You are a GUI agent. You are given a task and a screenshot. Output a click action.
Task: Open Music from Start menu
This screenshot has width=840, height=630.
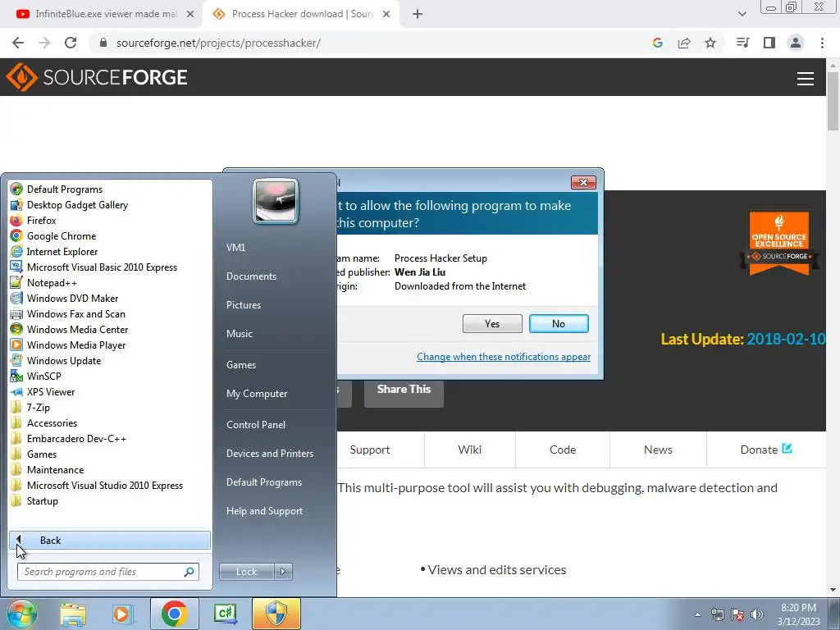tap(240, 334)
